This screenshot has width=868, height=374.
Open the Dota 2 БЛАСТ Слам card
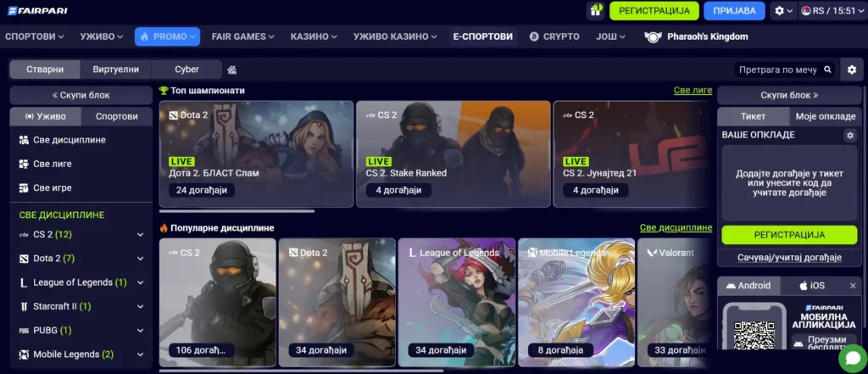tap(256, 154)
